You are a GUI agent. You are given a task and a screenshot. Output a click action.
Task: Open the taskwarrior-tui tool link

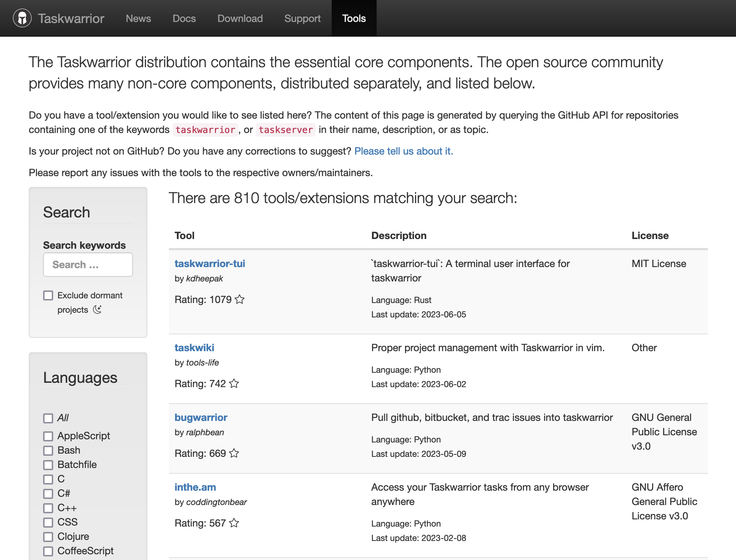[x=210, y=263]
